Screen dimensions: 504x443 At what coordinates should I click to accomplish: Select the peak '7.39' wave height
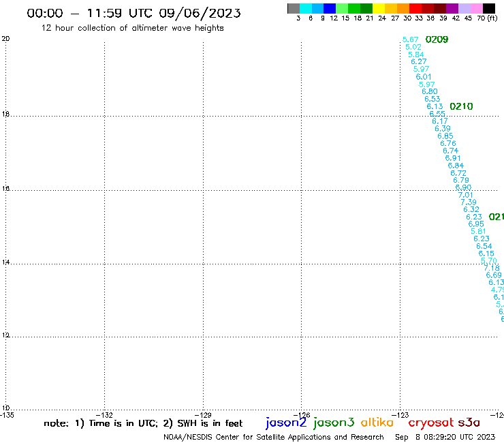469,202
